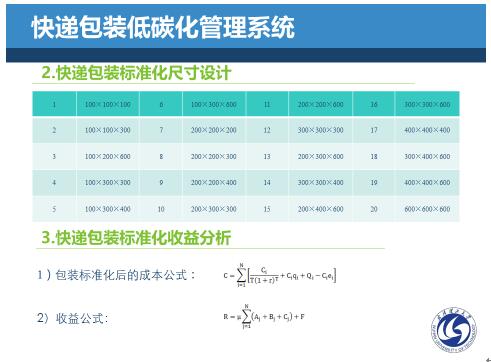
Task: Click the revenue formula R equation
Action: 264,317
